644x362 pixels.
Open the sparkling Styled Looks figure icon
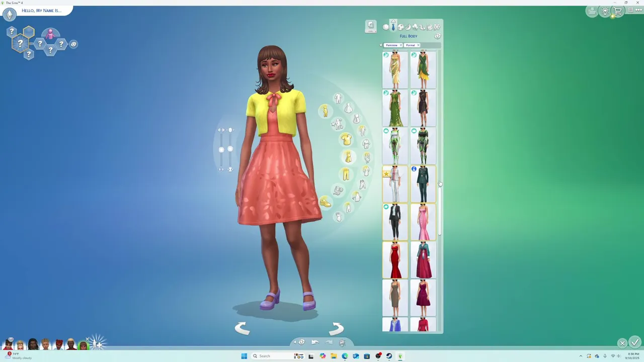pyautogui.click(x=338, y=123)
